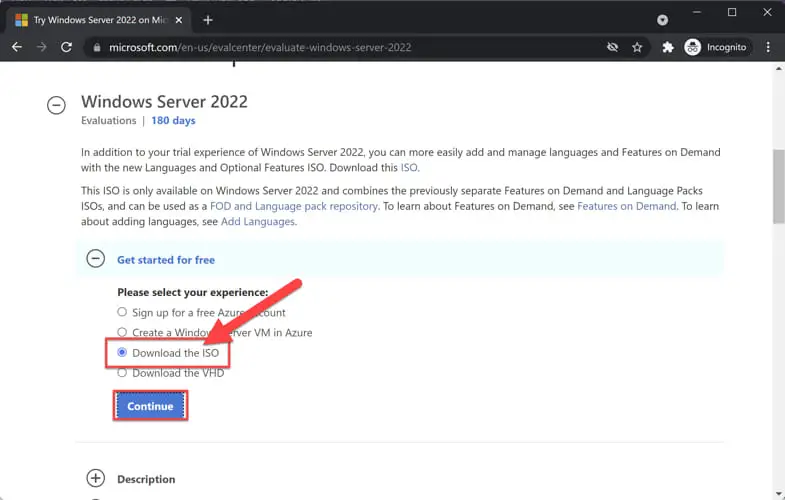The height and width of the screenshot is (500, 785).
Task: Click the Description heading text
Action: (x=146, y=479)
